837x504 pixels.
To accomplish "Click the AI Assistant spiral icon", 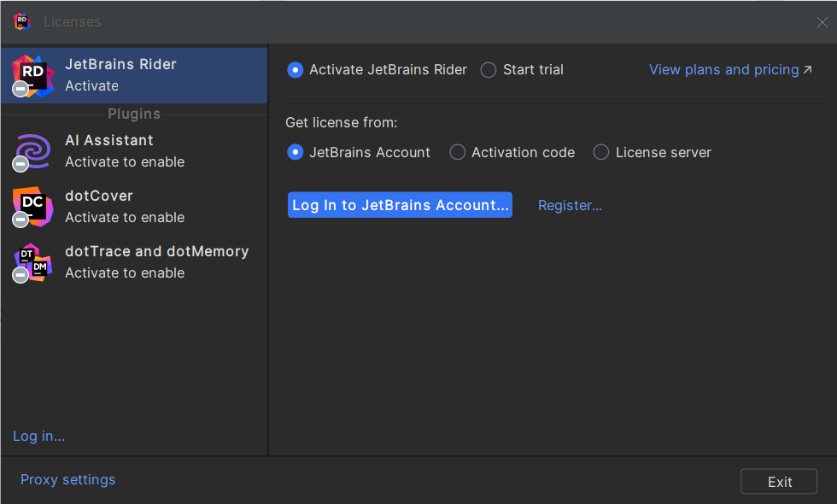I will 33,152.
